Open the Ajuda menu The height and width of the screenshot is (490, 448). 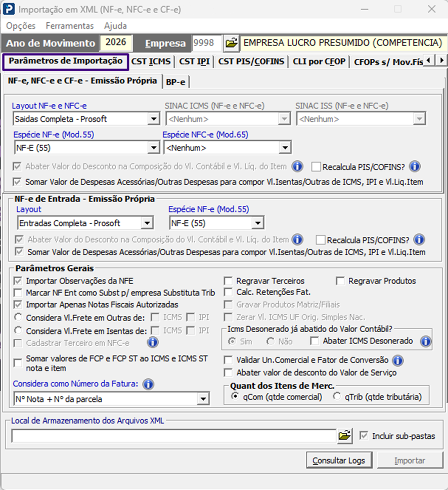point(115,26)
